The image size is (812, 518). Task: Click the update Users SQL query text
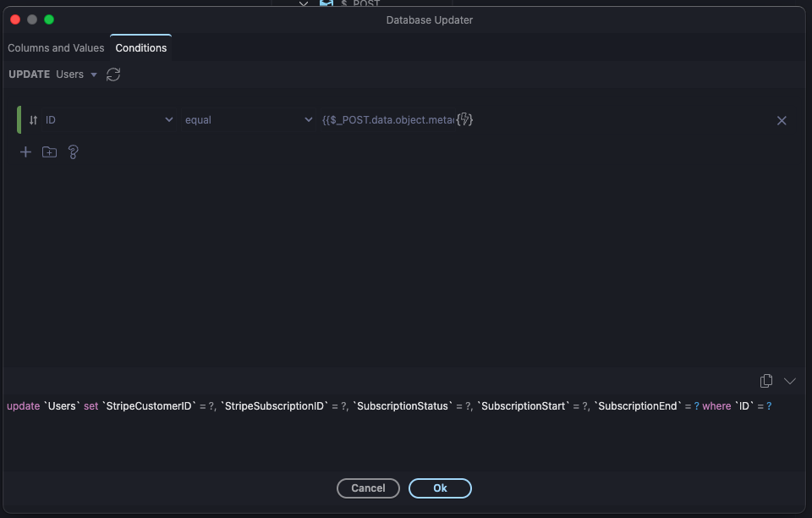(x=389, y=406)
